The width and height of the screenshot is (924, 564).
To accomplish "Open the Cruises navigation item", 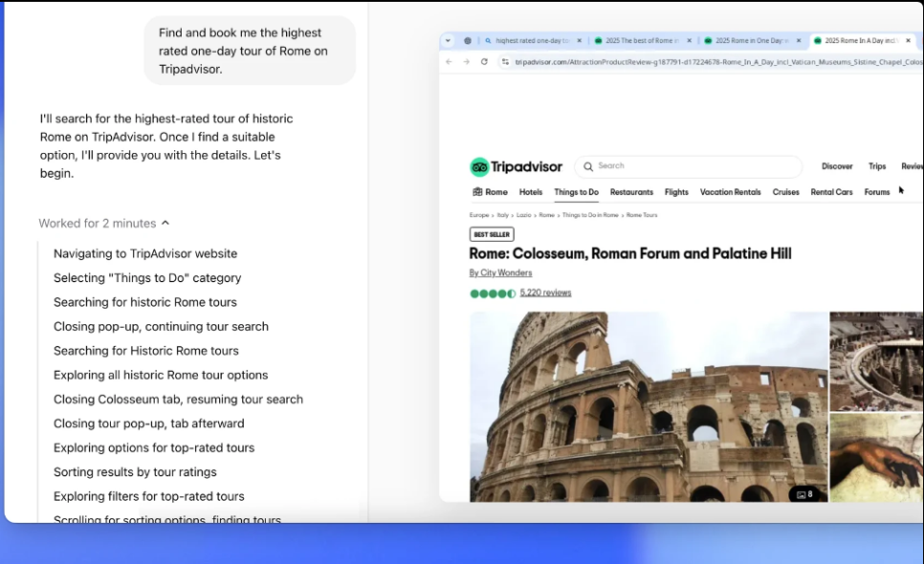I will (785, 192).
